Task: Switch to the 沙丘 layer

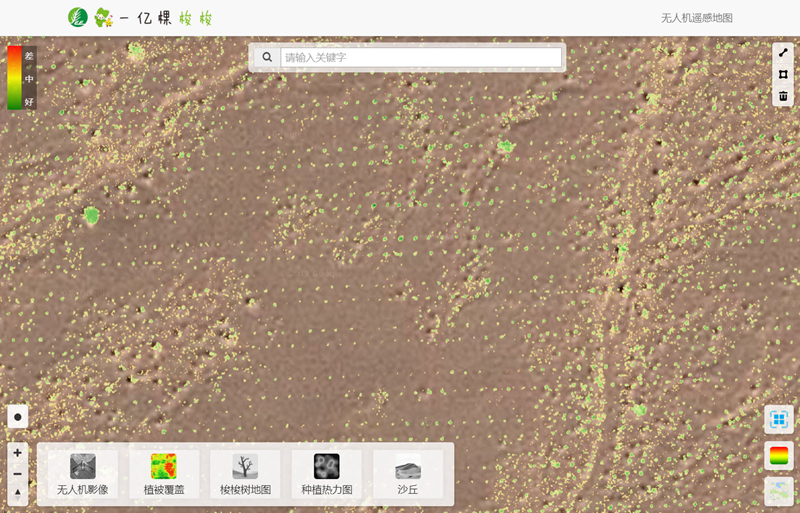Action: click(x=408, y=474)
